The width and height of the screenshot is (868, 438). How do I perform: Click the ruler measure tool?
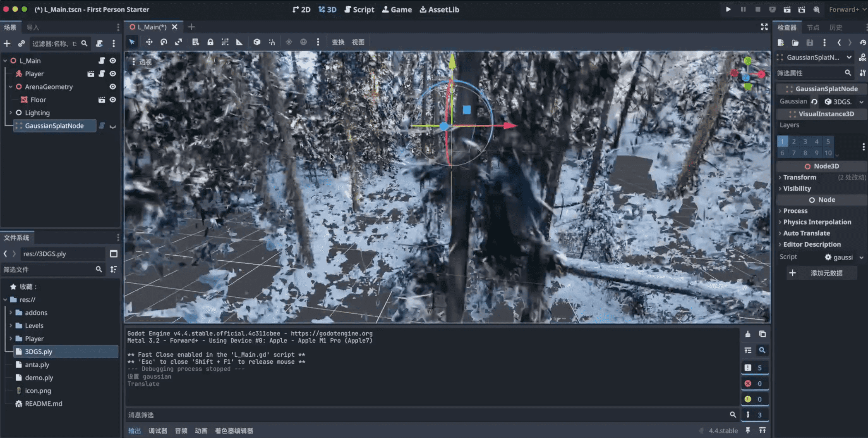pos(239,42)
